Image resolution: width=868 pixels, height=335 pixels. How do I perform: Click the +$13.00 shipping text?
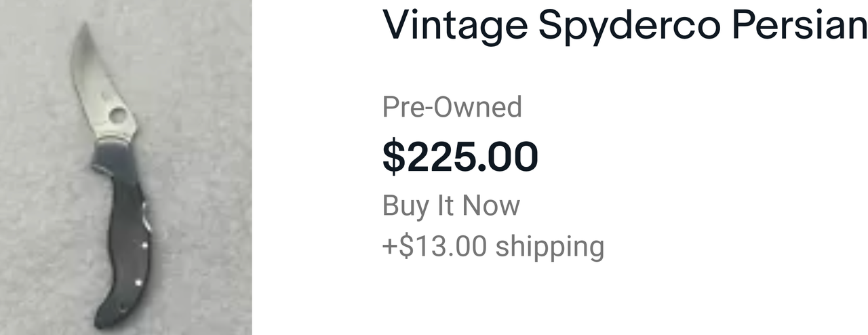pyautogui.click(x=493, y=245)
